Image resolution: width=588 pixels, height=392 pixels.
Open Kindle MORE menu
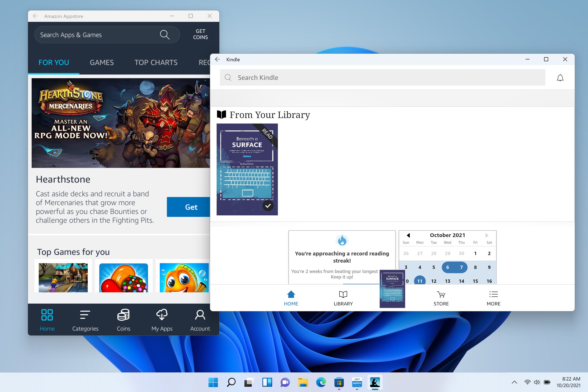tap(493, 298)
